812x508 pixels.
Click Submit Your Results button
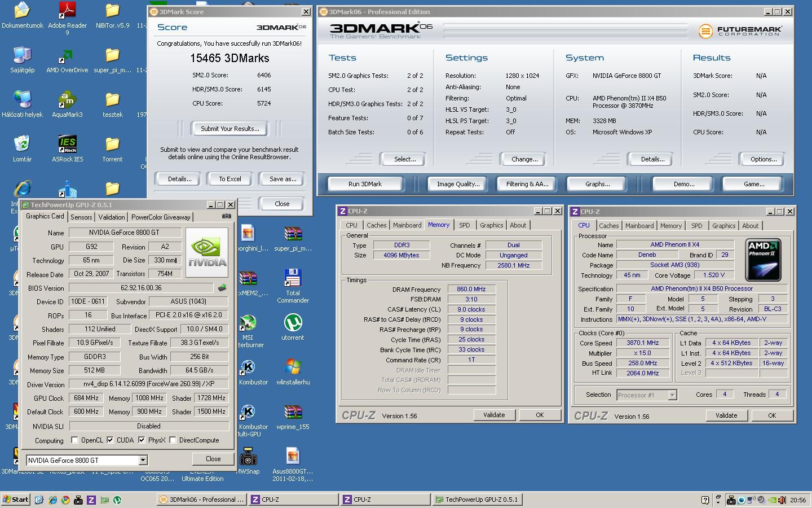230,129
